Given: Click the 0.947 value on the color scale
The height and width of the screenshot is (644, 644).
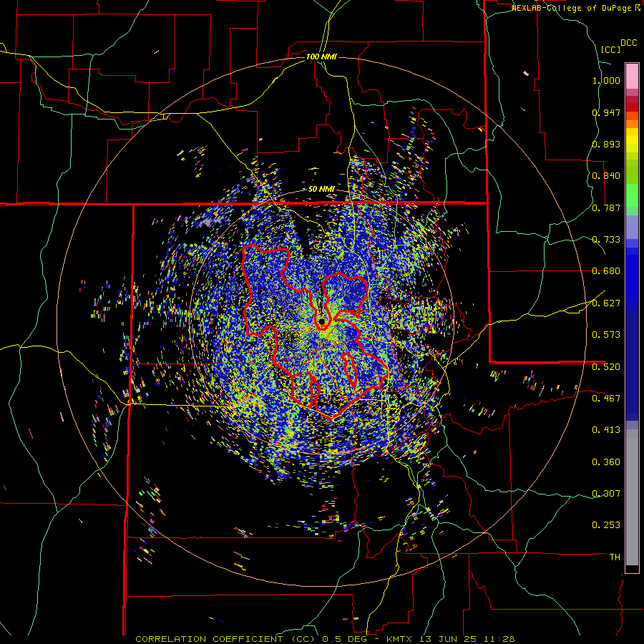Looking at the screenshot, I should (606, 112).
